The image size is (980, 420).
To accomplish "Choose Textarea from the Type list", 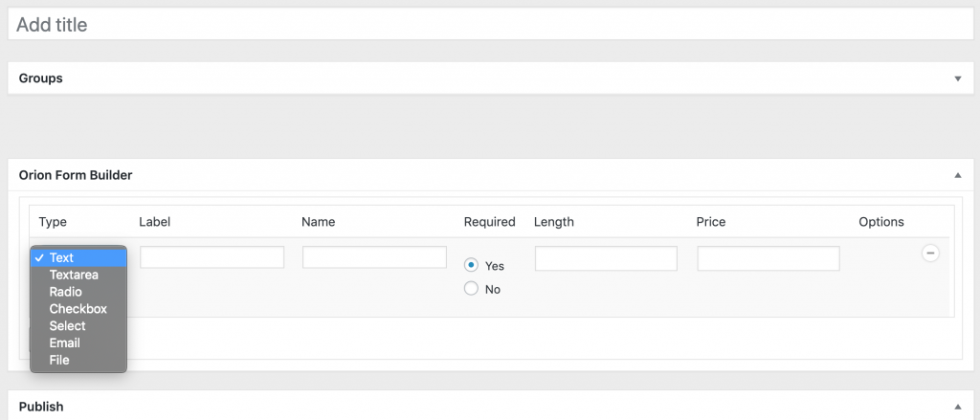I will pos(73,275).
